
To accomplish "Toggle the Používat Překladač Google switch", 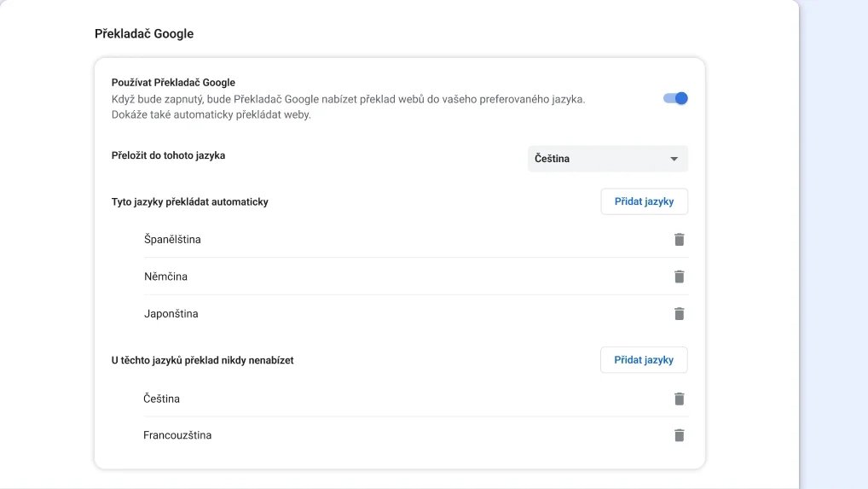I will (x=675, y=98).
